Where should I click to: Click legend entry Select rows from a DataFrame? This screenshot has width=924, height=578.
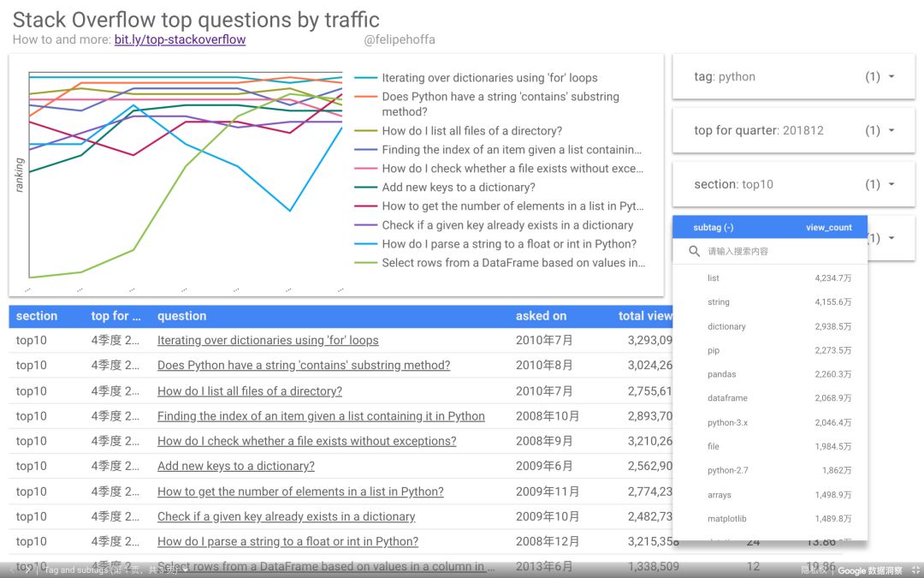pos(513,263)
